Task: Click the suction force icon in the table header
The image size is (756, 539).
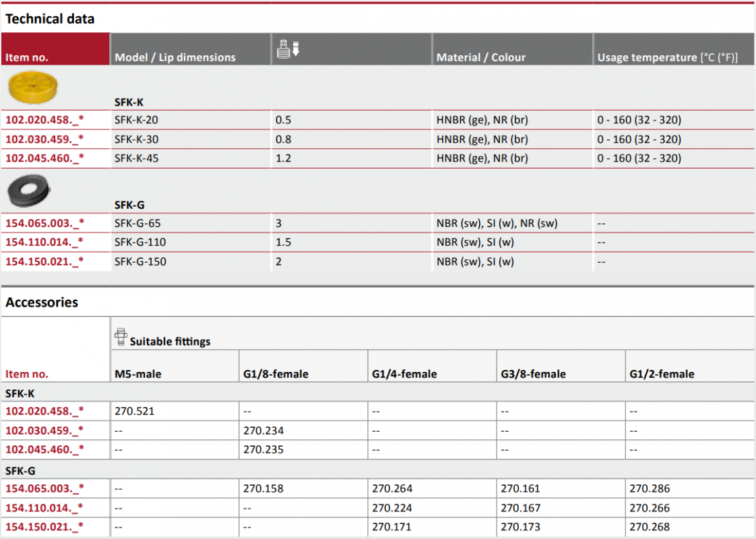Action: [288, 49]
